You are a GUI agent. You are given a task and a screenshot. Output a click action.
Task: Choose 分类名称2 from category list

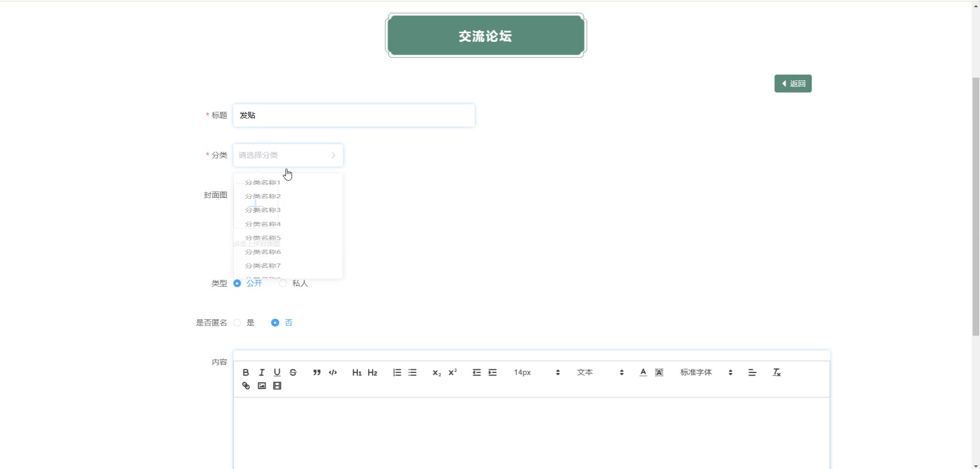(263, 196)
